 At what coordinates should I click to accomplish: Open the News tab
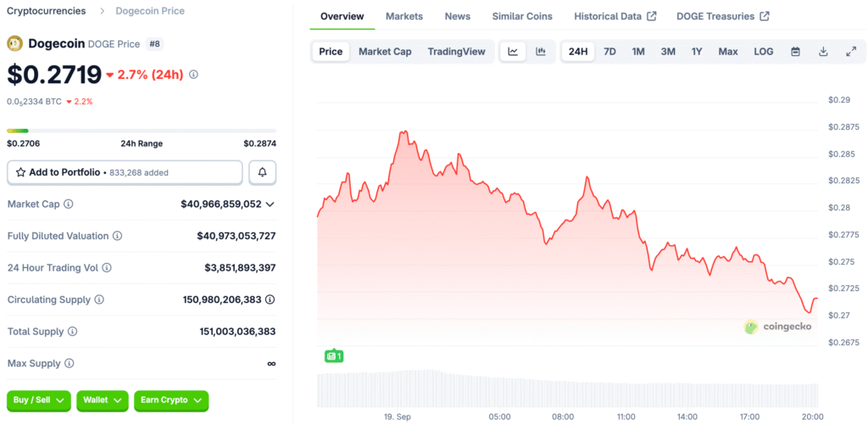tap(457, 16)
